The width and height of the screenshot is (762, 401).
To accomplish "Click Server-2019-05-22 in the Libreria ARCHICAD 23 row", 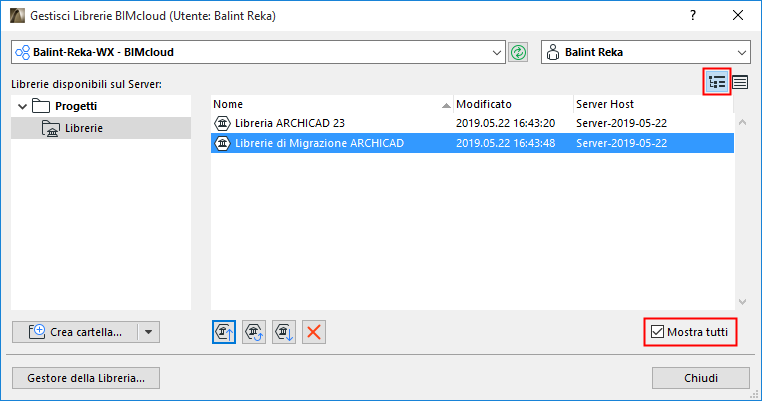I will (622, 123).
